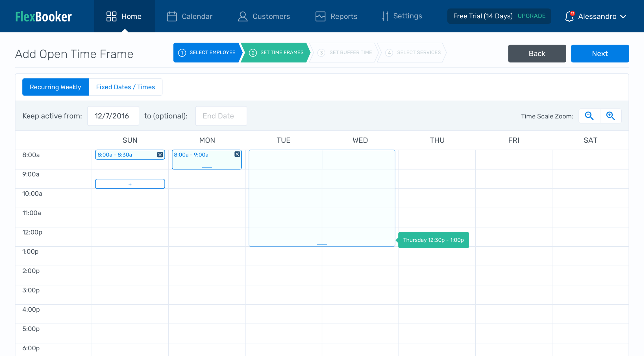Click the Home grid icon
The width and height of the screenshot is (644, 356).
111,16
